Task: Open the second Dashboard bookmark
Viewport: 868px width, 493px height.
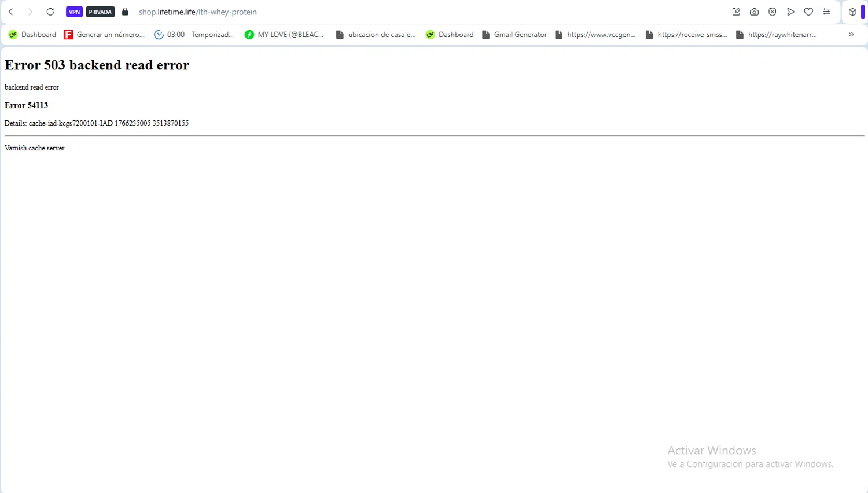Action: click(x=450, y=35)
